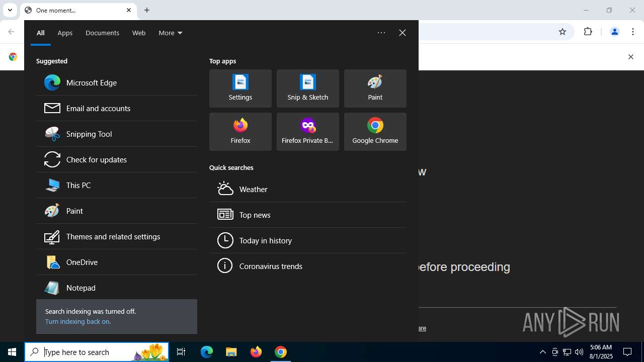Open Email and accounts settings
Image resolution: width=644 pixels, height=362 pixels.
[x=117, y=108]
